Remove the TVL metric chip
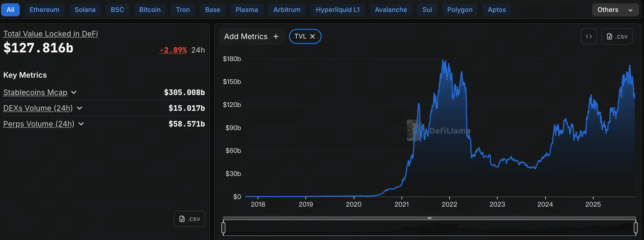 click(313, 36)
